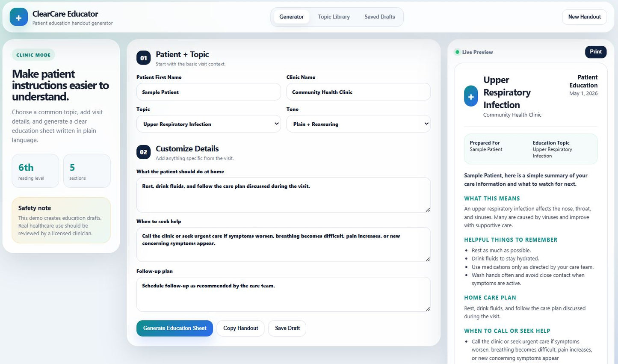The image size is (618, 364).
Task: Click the When to seek help text area
Action: point(284,245)
